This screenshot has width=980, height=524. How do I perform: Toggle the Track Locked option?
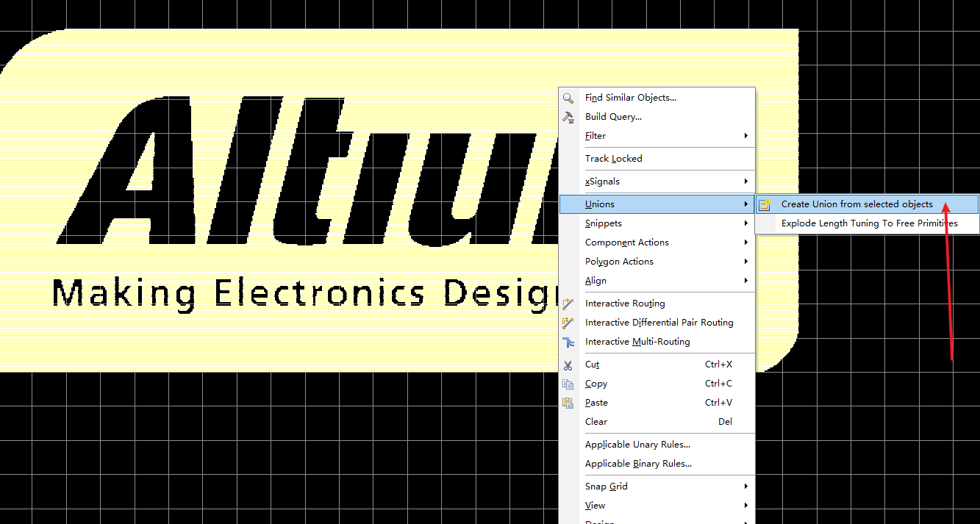coord(614,159)
